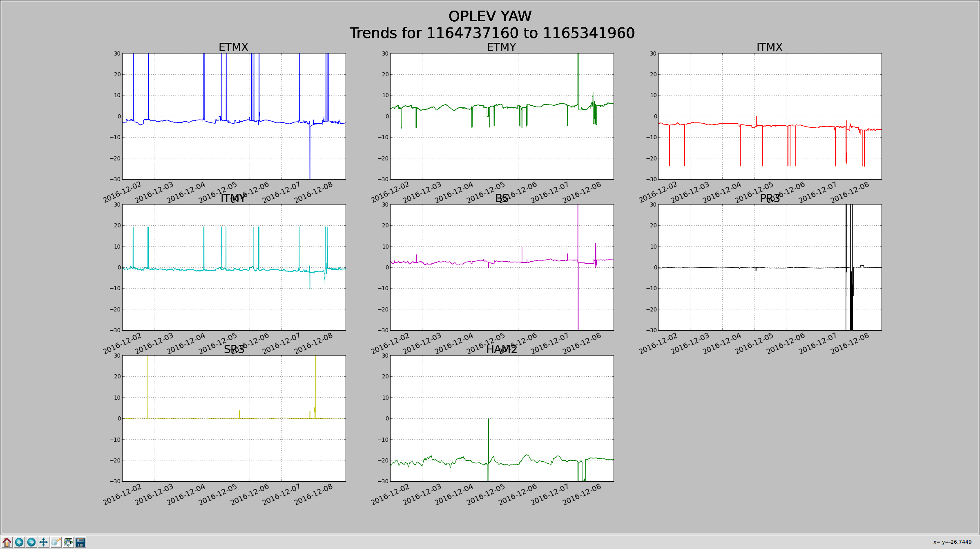Screen dimensions: 980x549
Task: Click the 2016-12-05 date label under PR3
Action: (754, 343)
